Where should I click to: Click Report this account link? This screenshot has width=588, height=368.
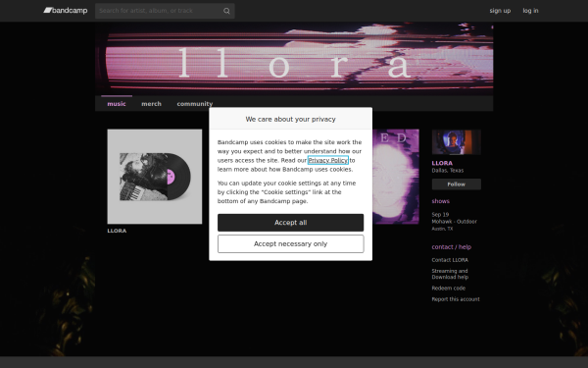point(456,299)
